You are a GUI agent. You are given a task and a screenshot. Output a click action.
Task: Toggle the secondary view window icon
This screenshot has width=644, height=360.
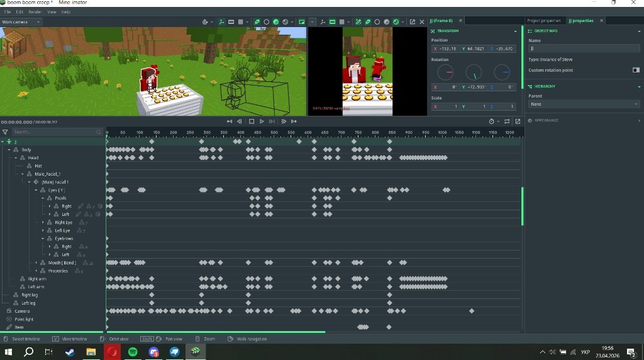coord(302,22)
